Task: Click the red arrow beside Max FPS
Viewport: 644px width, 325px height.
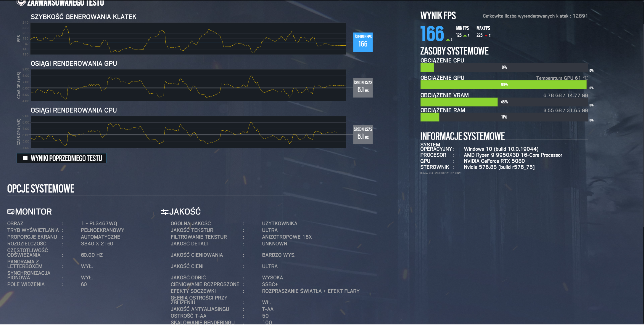Action: [486, 36]
